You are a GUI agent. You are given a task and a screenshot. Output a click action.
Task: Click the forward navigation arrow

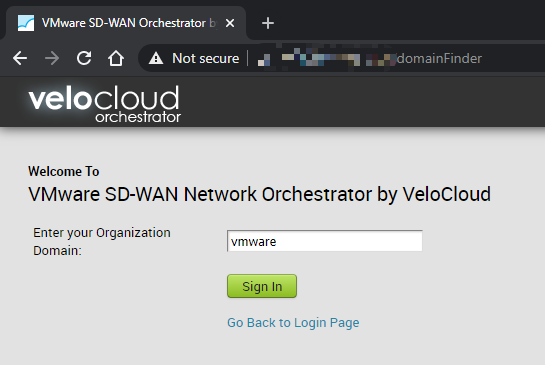click(52, 58)
